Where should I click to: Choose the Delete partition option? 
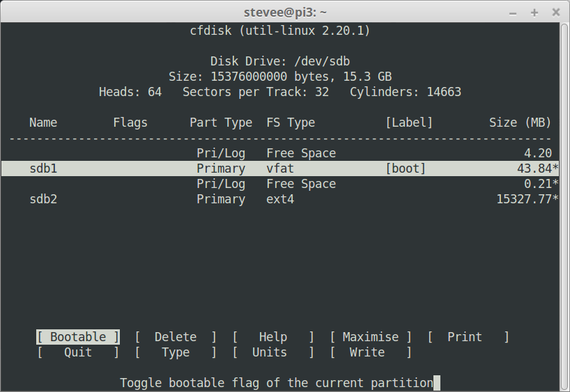(176, 337)
